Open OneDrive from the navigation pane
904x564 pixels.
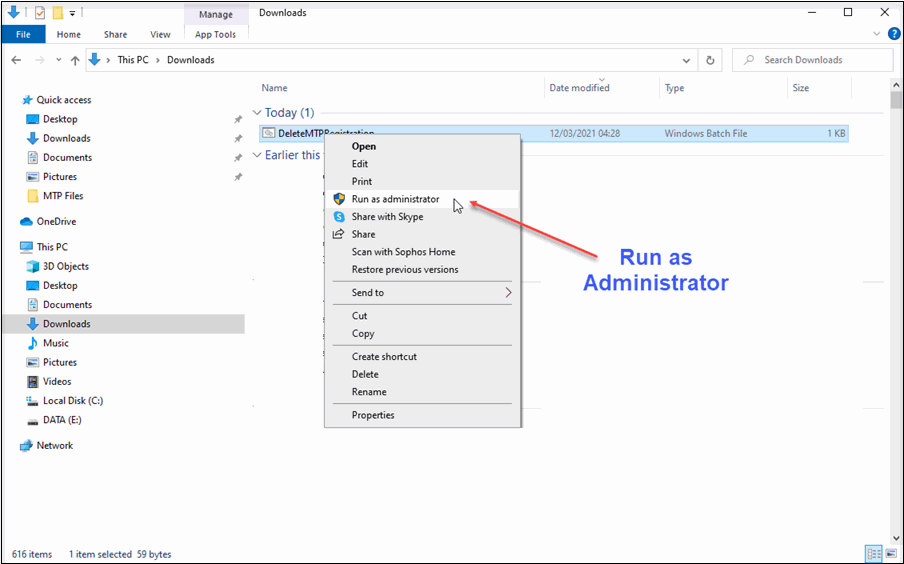point(56,222)
